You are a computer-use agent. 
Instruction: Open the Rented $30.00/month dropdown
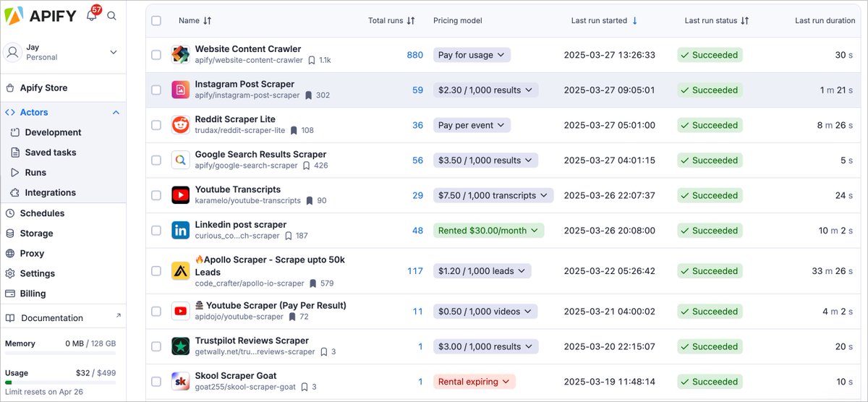[488, 230]
